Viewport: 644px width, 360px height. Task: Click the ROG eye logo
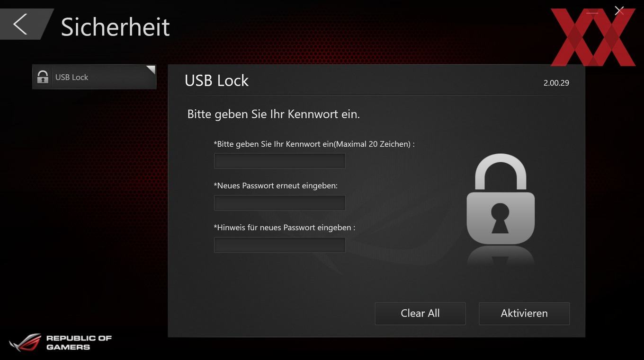coord(26,342)
